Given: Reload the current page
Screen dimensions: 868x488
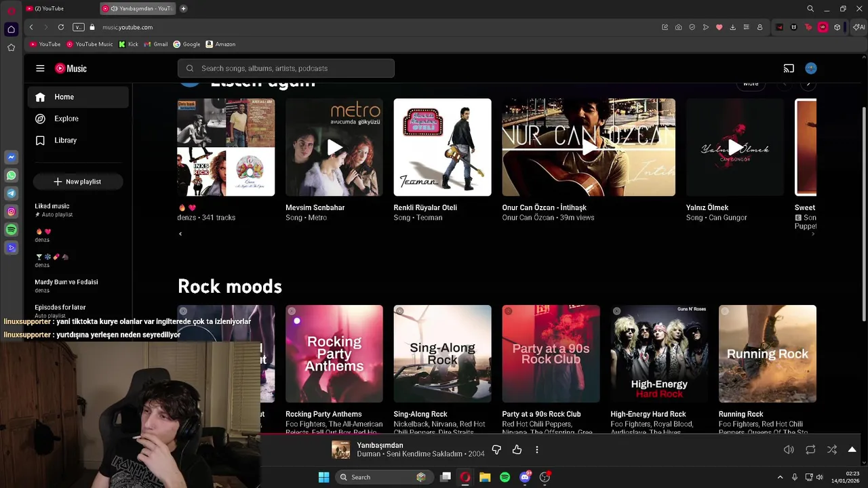Looking at the screenshot, I should click(x=60, y=27).
